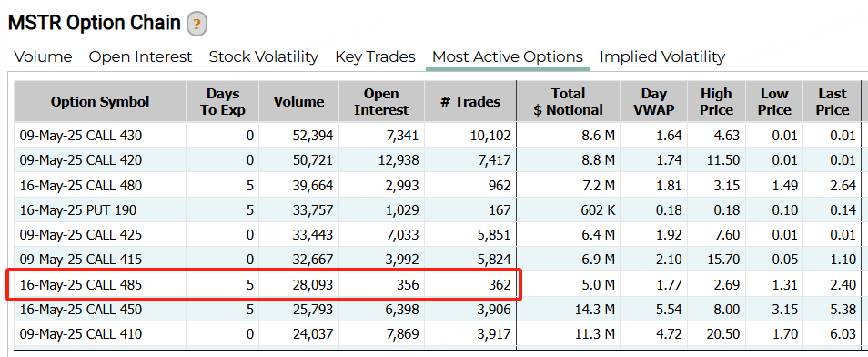This screenshot has width=868, height=357.
Task: Sort by Day VWAP header
Action: pyautogui.click(x=654, y=101)
